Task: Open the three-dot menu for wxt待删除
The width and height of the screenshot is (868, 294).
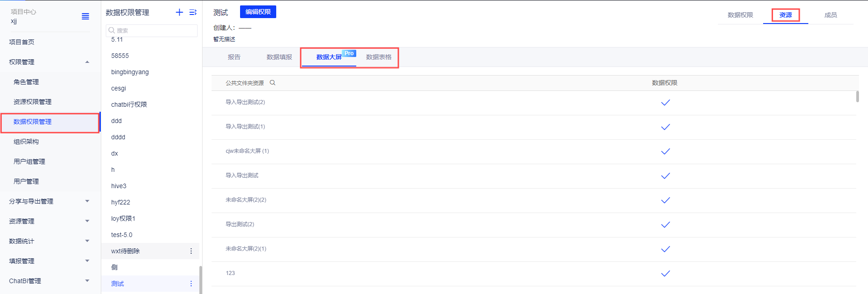Action: [191, 251]
